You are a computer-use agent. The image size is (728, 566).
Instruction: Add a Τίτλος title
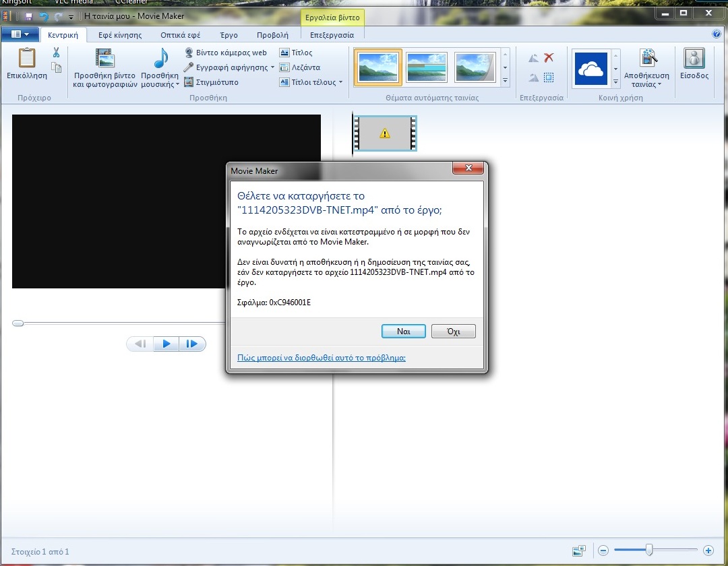pyautogui.click(x=296, y=53)
